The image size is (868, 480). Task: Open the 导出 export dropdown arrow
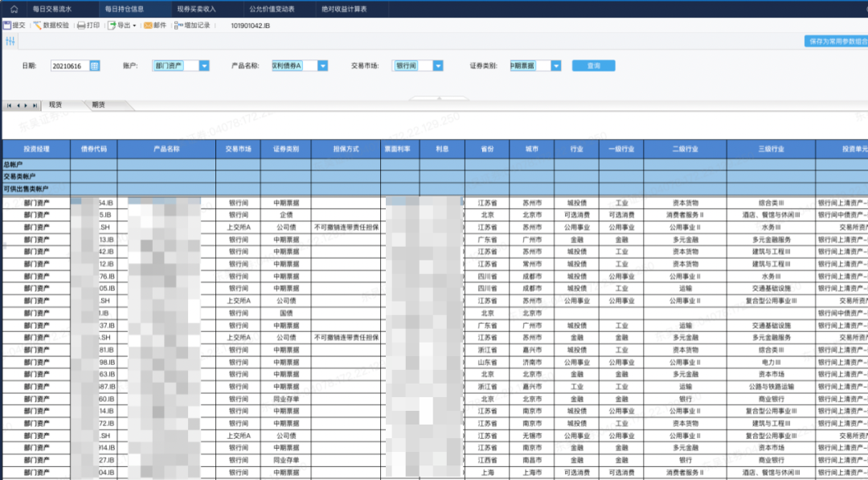pos(134,26)
